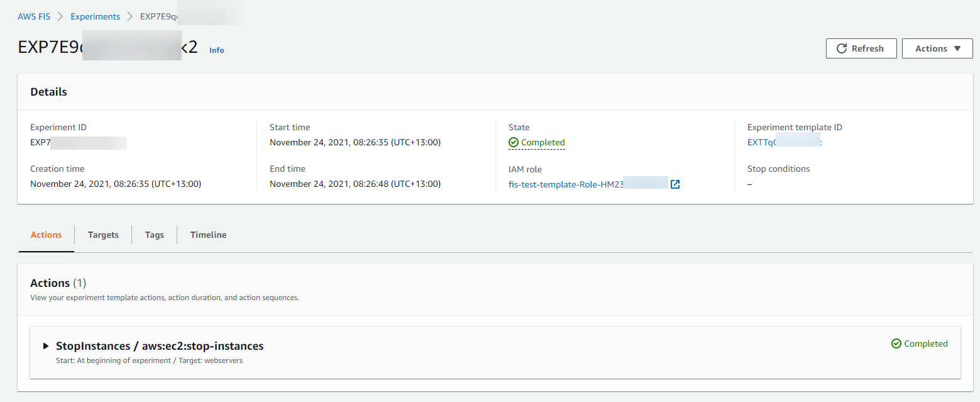The height and width of the screenshot is (402, 980).
Task: Open the Actions dropdown menu
Action: click(937, 48)
